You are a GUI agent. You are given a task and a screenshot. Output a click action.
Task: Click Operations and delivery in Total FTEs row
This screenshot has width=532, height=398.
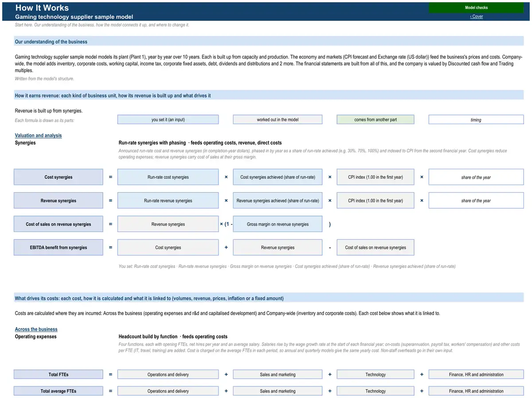point(168,374)
